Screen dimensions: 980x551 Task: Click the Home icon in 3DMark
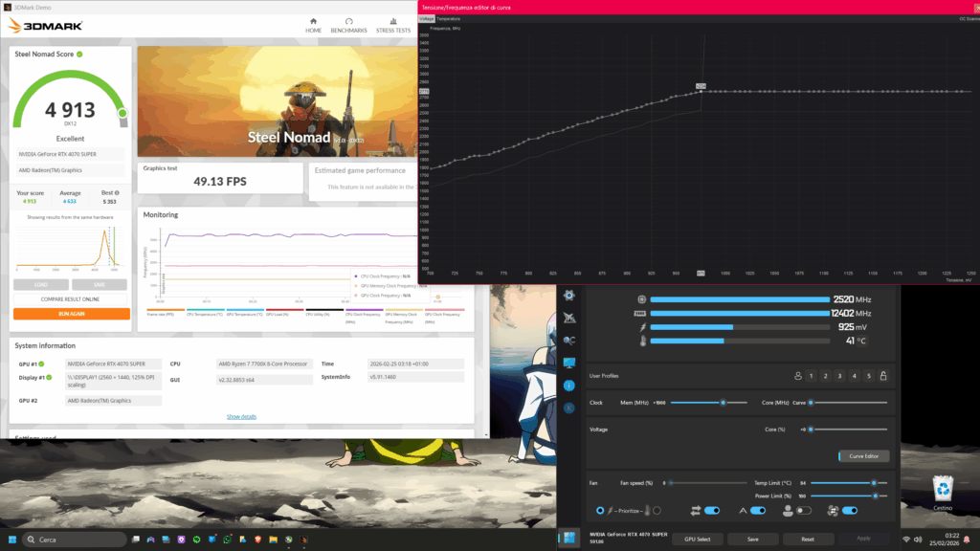pos(313,21)
